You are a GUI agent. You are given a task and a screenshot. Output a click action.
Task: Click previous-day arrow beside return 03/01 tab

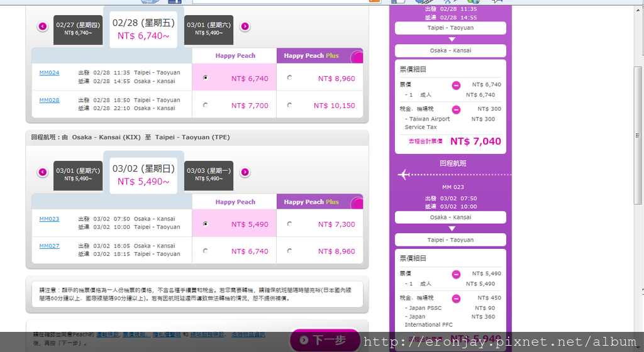coord(43,172)
